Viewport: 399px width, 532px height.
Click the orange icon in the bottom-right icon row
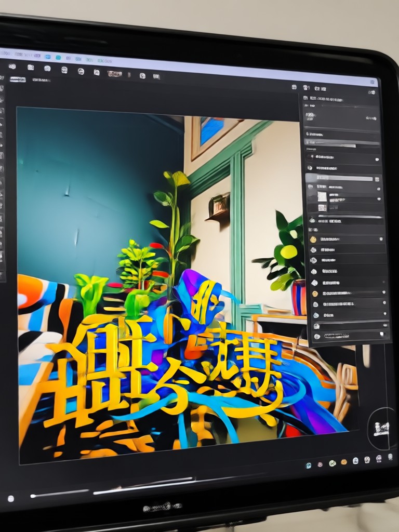pyautogui.click(x=344, y=462)
